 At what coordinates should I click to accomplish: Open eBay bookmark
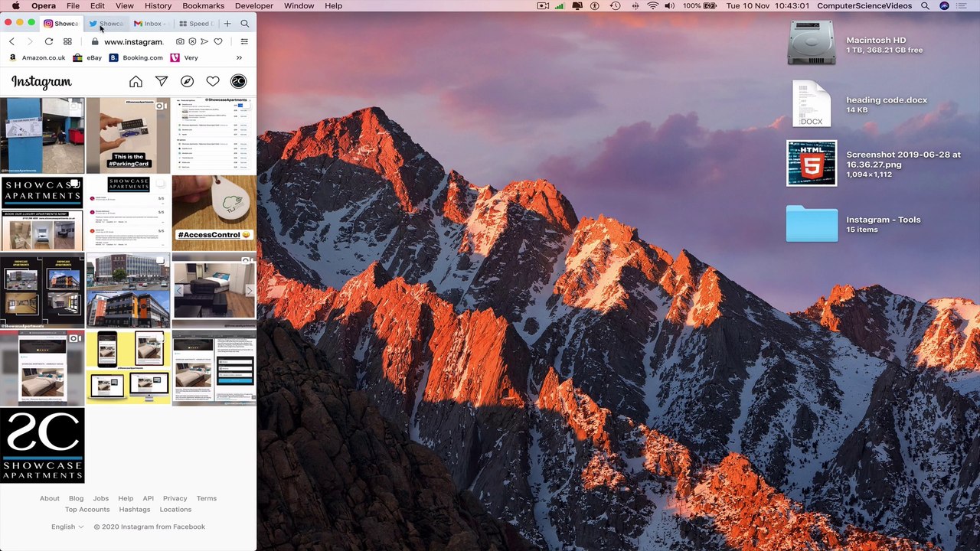(87, 57)
